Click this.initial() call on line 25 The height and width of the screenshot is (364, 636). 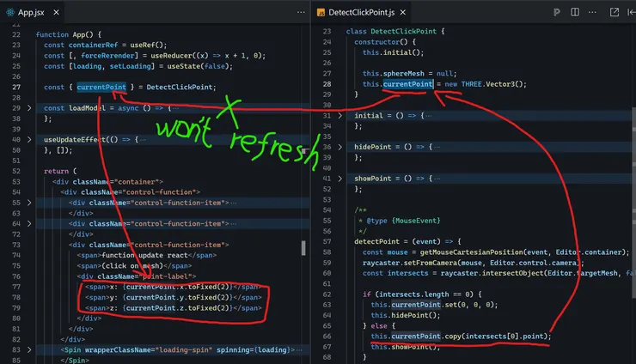pos(391,52)
